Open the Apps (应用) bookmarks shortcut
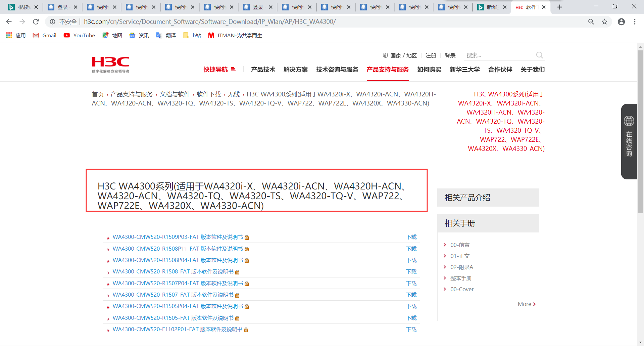The image size is (644, 346). [16, 35]
